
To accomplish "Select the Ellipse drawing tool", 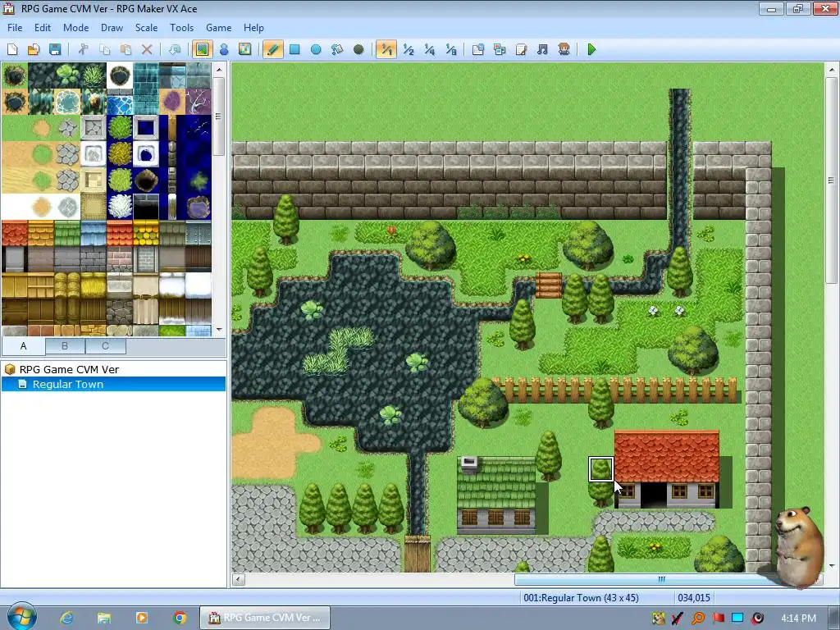I will tap(316, 49).
